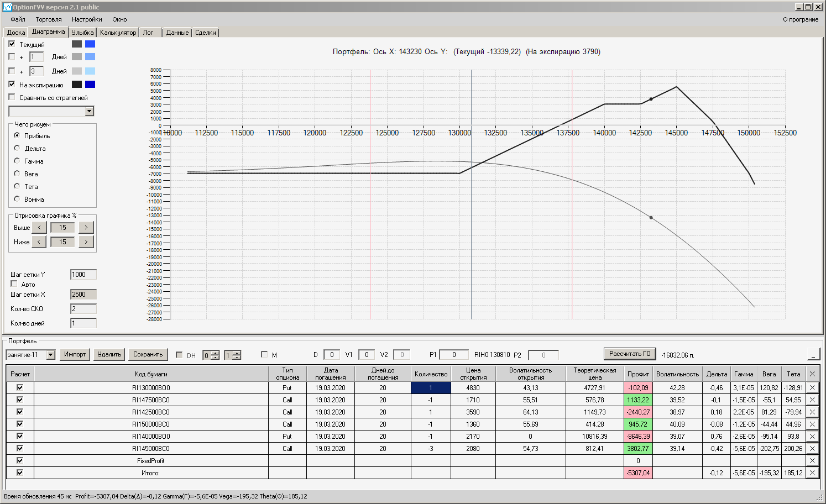
Task: Select the Тета radio button
Action: tap(17, 186)
